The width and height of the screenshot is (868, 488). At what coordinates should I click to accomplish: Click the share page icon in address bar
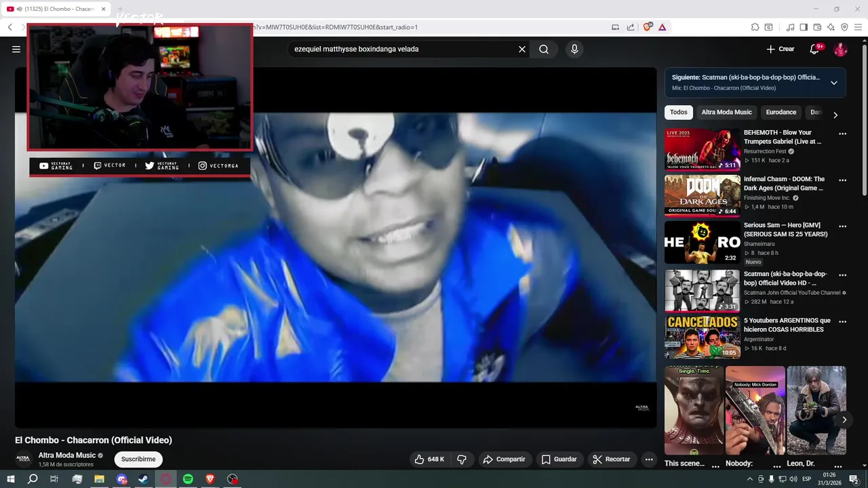point(631,27)
